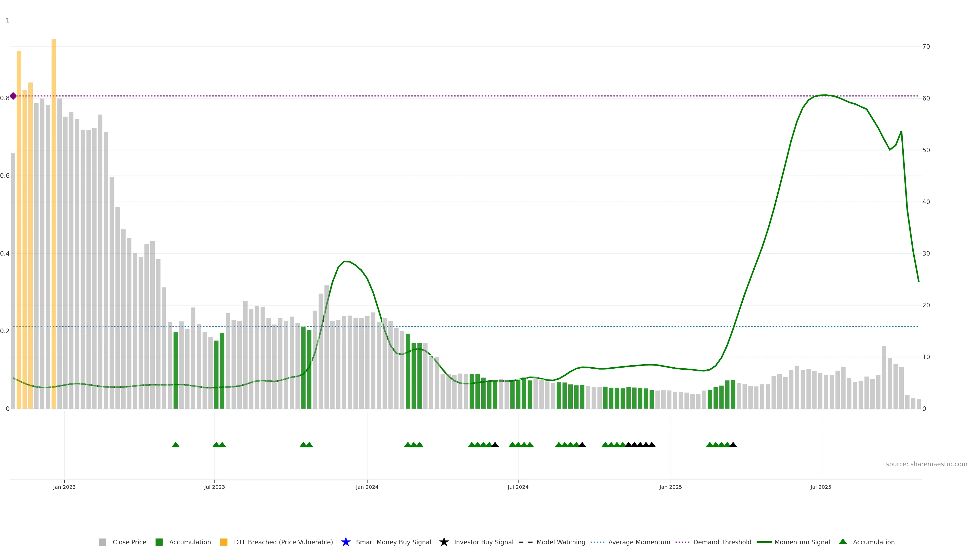980x551 pixels.
Task: Click the black Investor Buy Signal star
Action: click(444, 542)
